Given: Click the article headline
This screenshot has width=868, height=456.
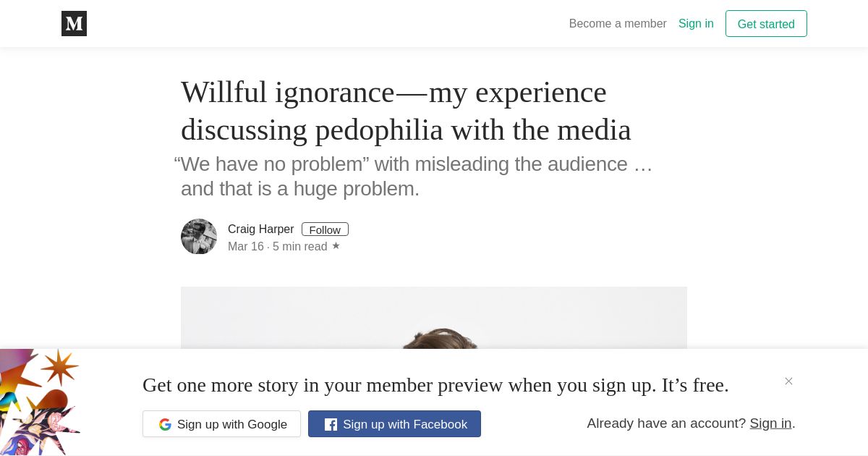Looking at the screenshot, I should click(406, 111).
